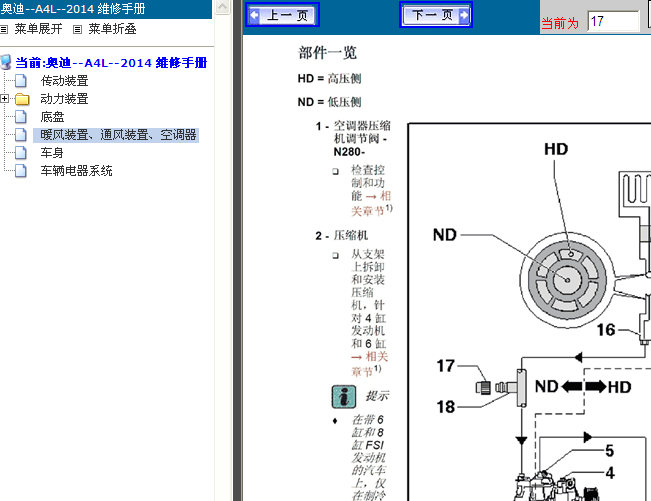Image resolution: width=651 pixels, height=501 pixels.
Task: Click the heading 部件一览
Action: click(327, 53)
